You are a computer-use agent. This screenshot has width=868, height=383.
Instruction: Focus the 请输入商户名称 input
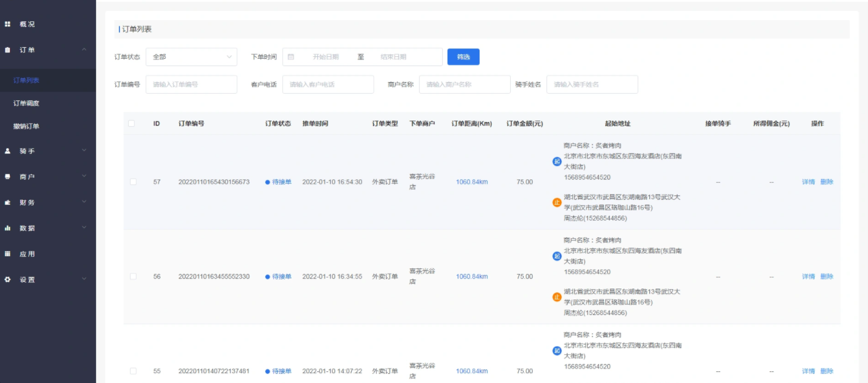point(464,85)
